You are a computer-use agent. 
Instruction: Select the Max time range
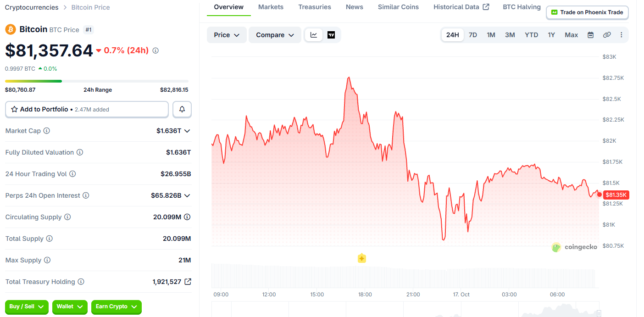tap(572, 35)
